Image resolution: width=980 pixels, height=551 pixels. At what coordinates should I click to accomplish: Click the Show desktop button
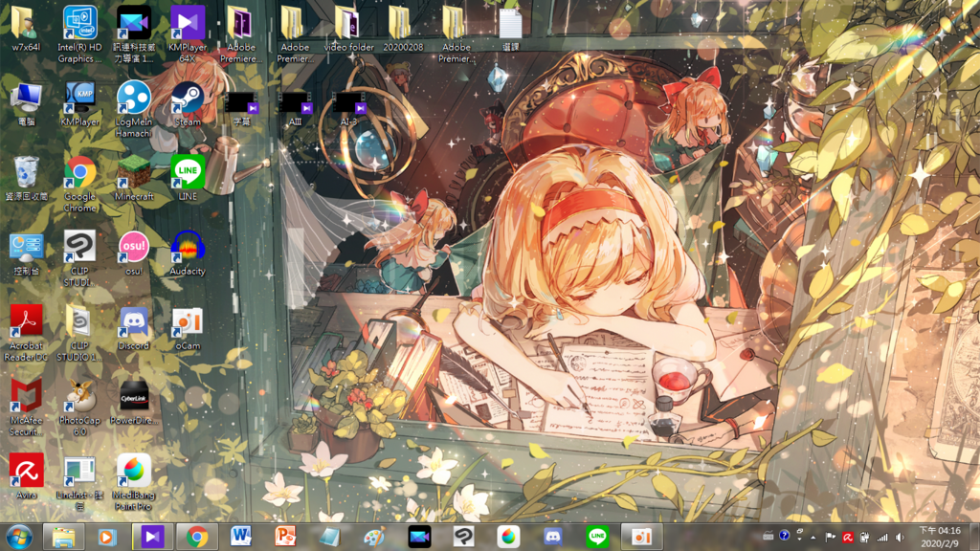click(974, 538)
